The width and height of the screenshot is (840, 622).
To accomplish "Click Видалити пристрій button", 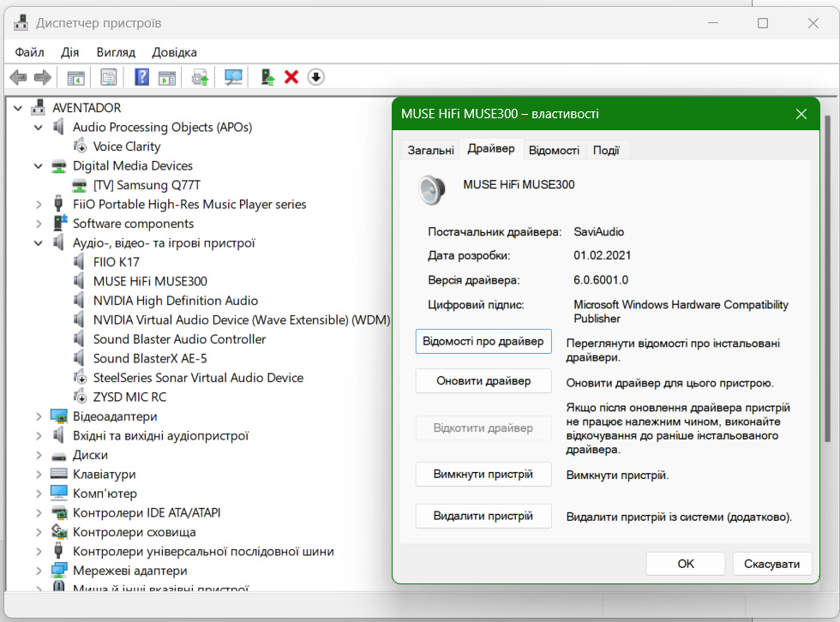I will pos(483,516).
